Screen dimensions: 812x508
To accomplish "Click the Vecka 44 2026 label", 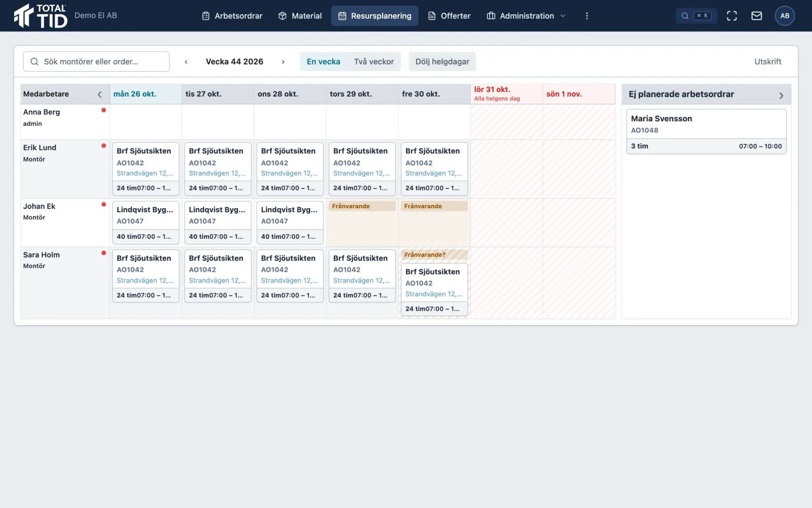I will coord(234,61).
